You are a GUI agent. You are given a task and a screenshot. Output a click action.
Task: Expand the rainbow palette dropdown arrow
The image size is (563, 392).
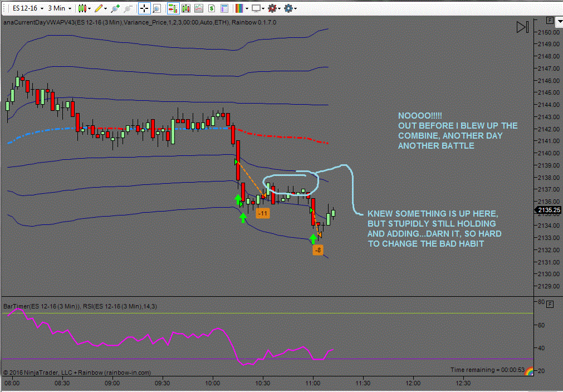[247, 8]
